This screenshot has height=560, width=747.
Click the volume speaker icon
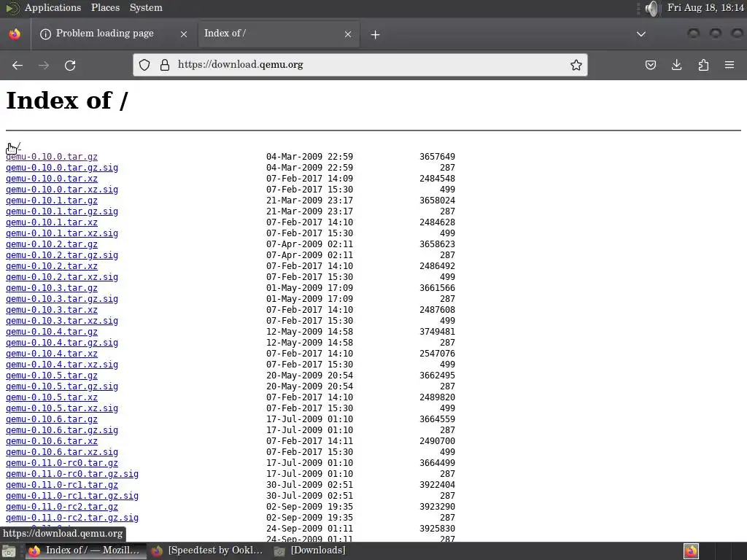pyautogui.click(x=651, y=8)
